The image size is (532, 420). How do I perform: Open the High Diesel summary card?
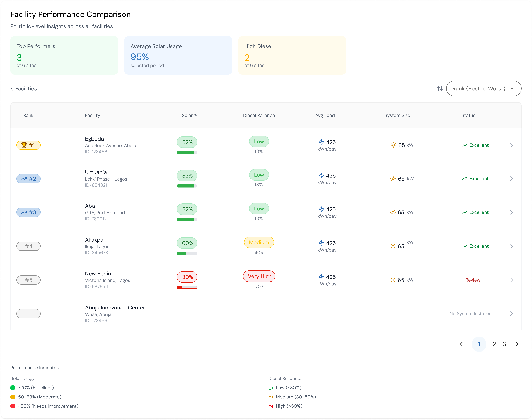tap(292, 55)
